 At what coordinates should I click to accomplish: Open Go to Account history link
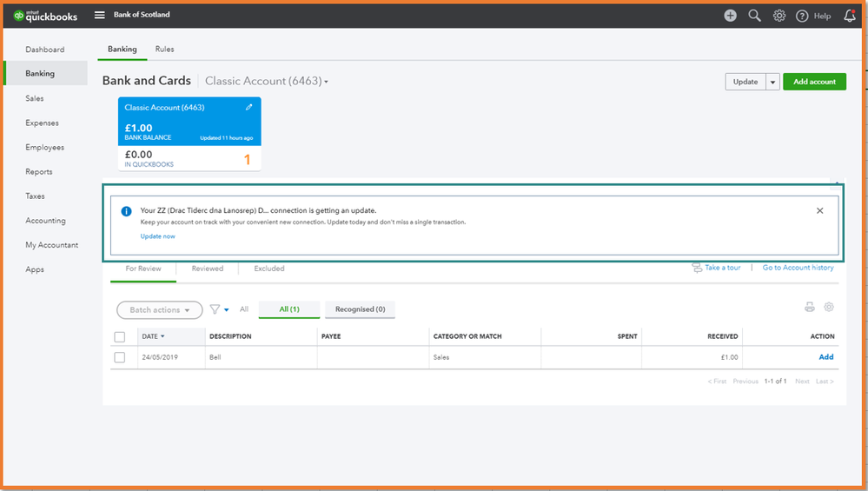(798, 268)
